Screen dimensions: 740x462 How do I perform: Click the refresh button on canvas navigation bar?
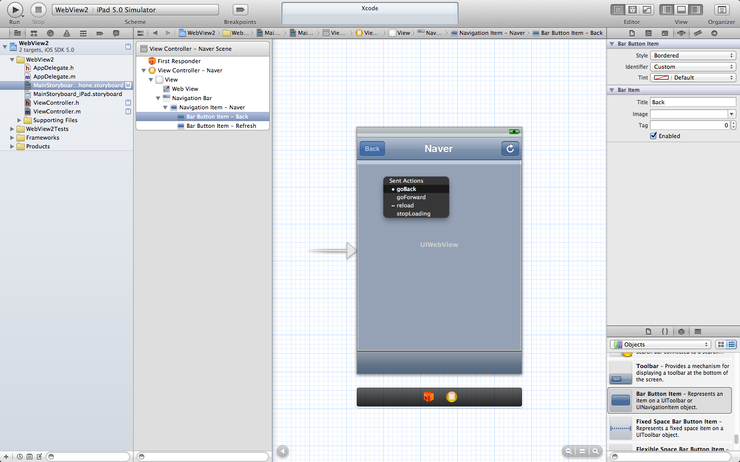(510, 149)
